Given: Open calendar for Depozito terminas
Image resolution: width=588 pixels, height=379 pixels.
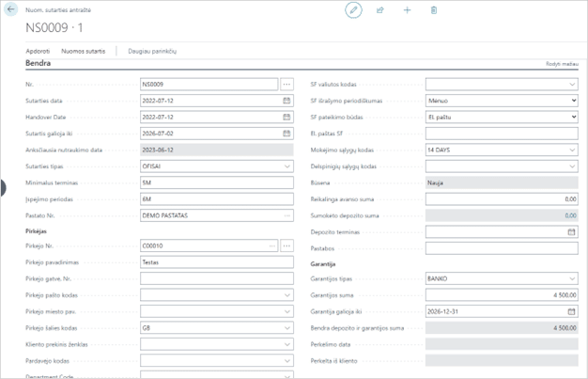Looking at the screenshot, I should pyautogui.click(x=572, y=231).
